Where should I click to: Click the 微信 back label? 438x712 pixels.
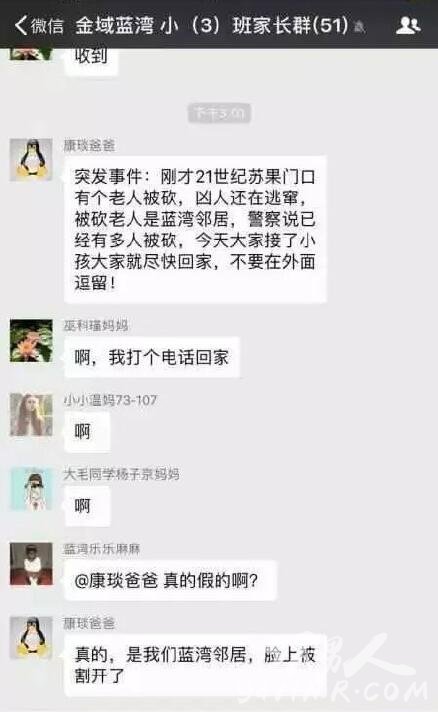click(x=47, y=25)
